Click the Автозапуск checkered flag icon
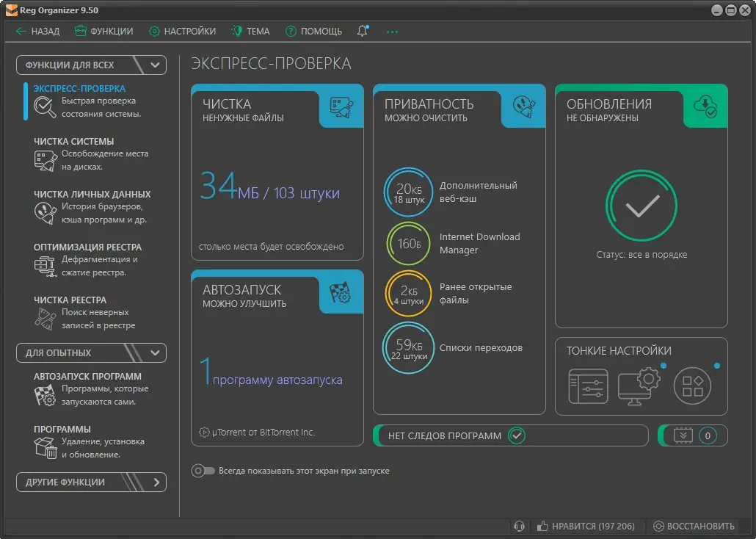 coord(341,292)
